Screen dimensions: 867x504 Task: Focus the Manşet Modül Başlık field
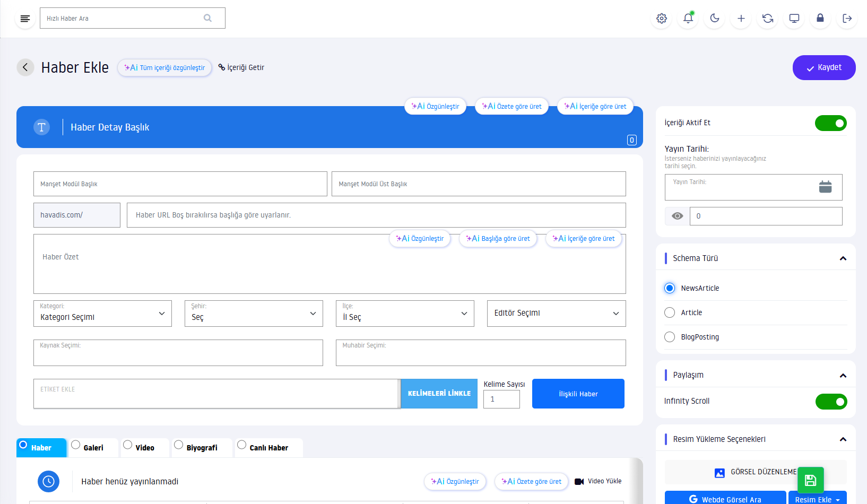(x=180, y=184)
